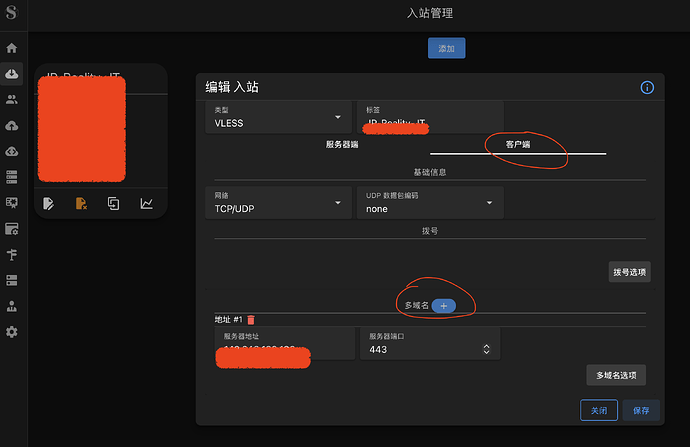Open DNS via two-bar server icon

[12, 280]
